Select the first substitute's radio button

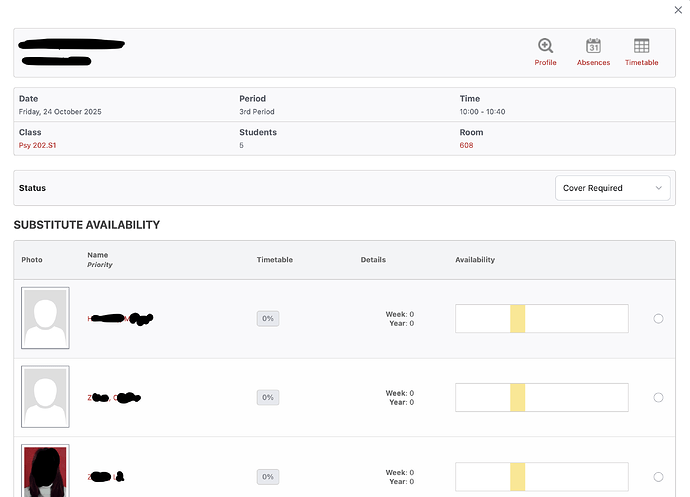[x=658, y=318]
